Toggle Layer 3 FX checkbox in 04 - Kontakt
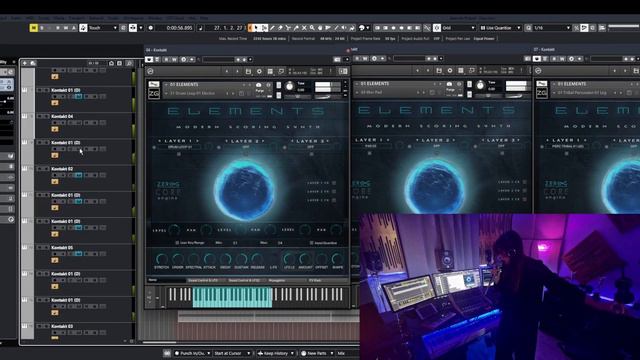This screenshot has width=640, height=360. (x=334, y=200)
